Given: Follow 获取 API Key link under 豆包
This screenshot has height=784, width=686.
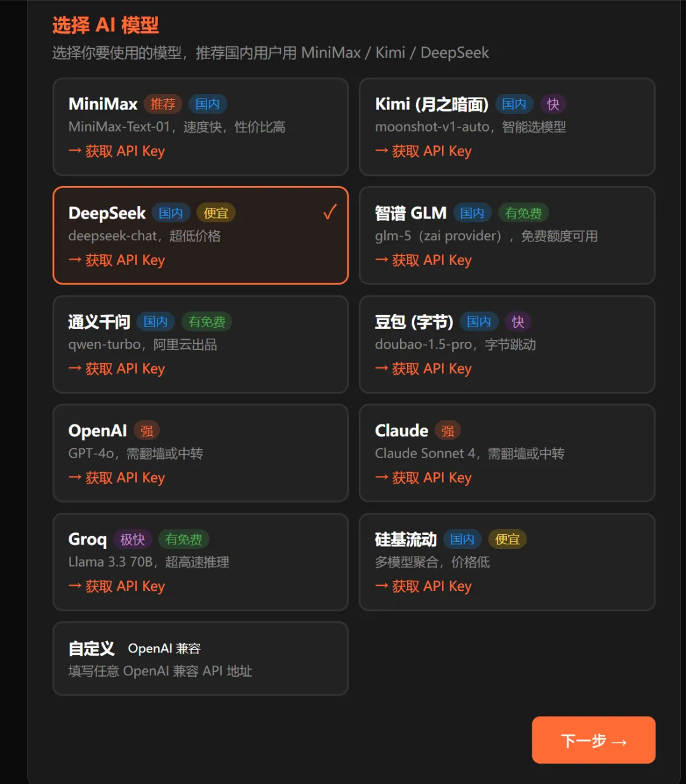Looking at the screenshot, I should pyautogui.click(x=424, y=369).
